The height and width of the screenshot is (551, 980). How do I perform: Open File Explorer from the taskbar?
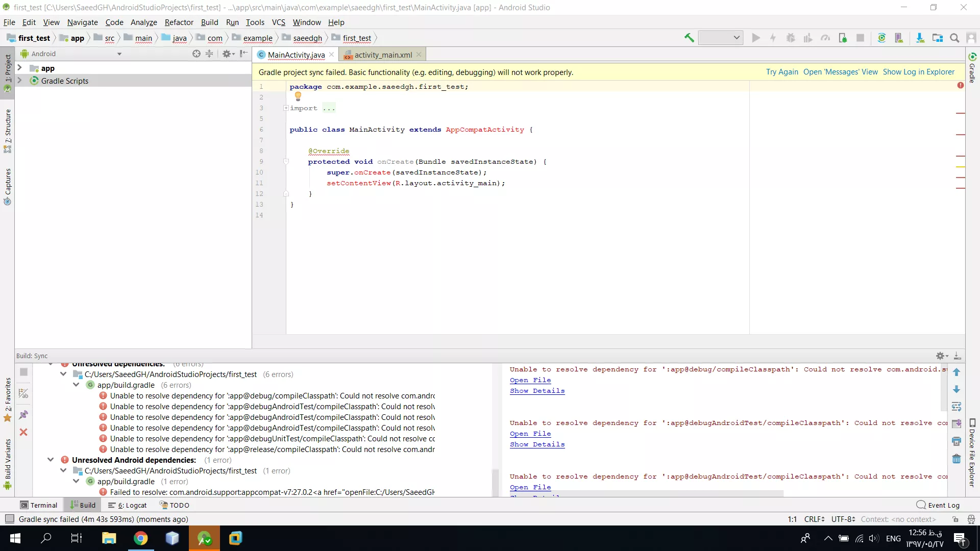pos(109,538)
